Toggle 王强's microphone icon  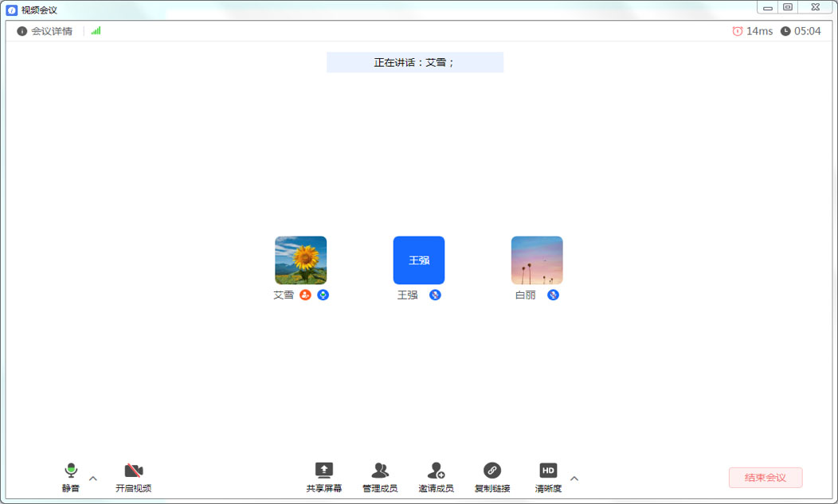[x=435, y=295]
